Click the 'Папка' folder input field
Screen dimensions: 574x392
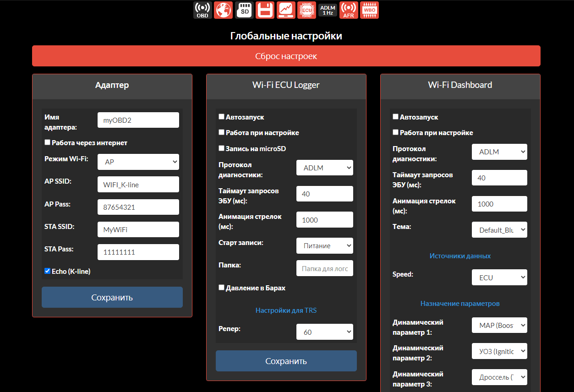324,268
